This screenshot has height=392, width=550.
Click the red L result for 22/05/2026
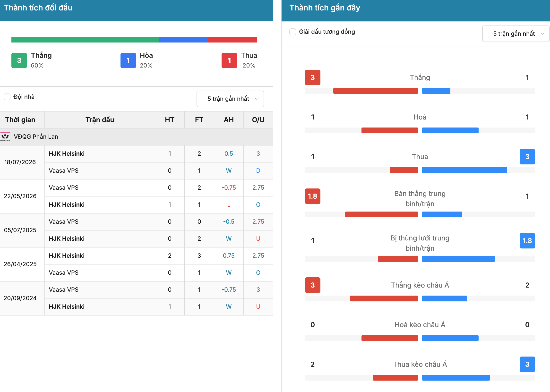(229, 205)
